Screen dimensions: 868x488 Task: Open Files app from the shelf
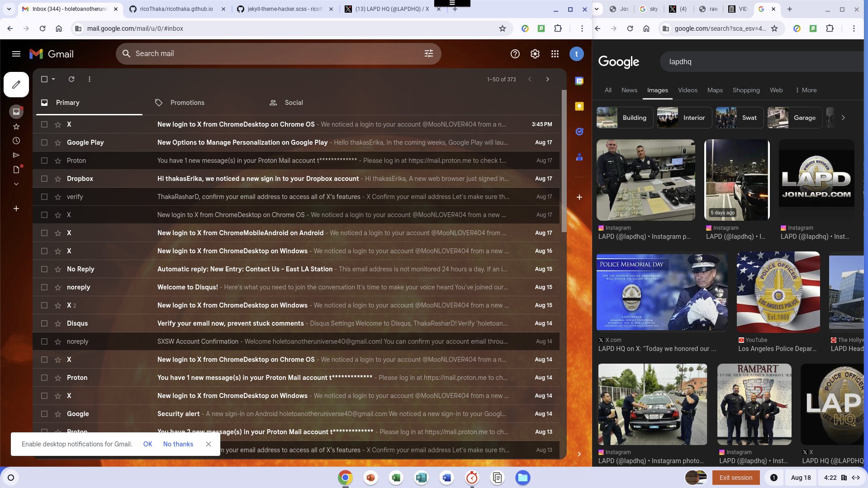click(522, 478)
